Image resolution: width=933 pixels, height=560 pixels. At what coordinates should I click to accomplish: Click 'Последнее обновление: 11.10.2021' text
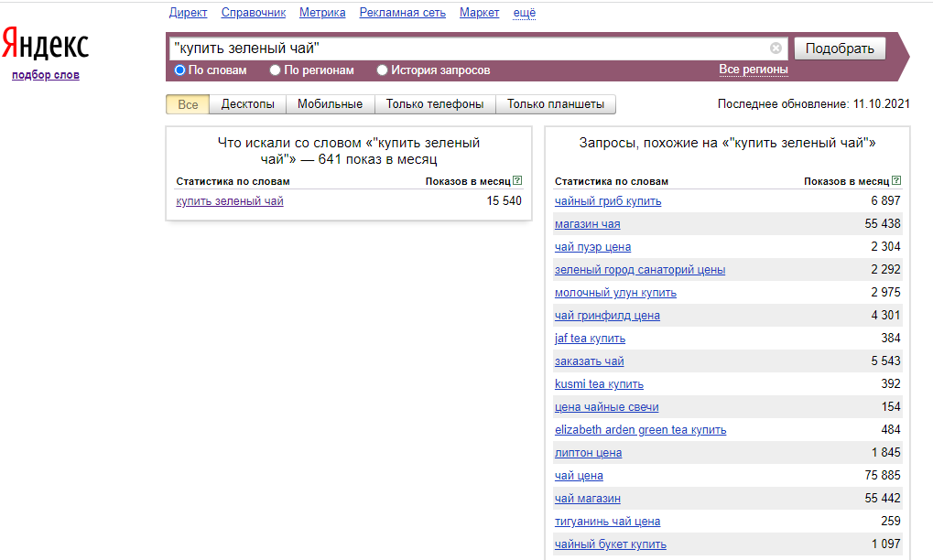813,104
